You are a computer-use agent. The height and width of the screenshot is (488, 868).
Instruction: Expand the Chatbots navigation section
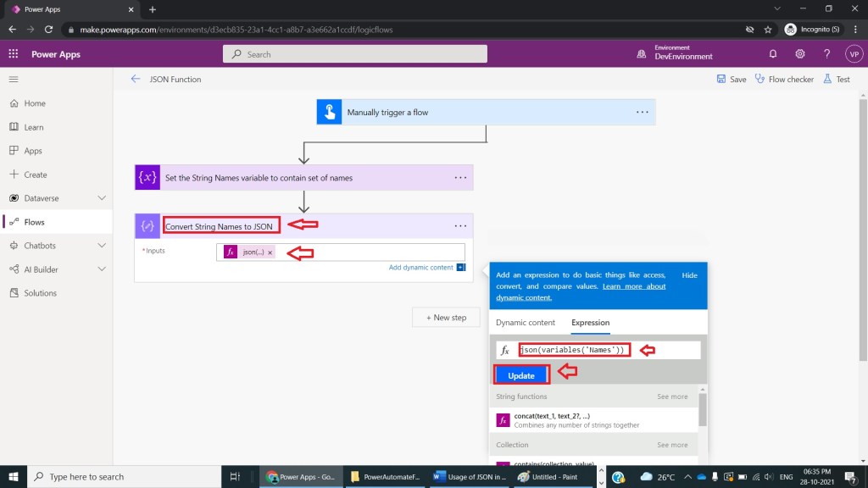click(x=102, y=246)
